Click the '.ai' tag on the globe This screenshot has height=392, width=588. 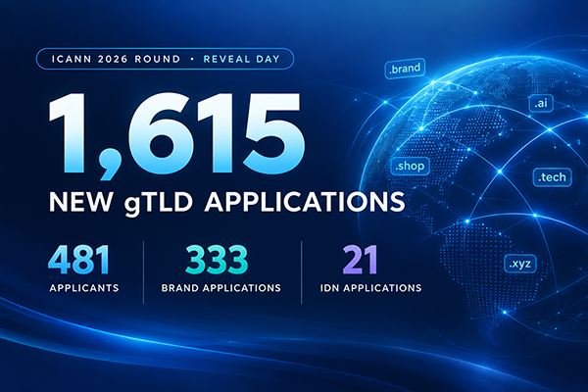coord(541,103)
